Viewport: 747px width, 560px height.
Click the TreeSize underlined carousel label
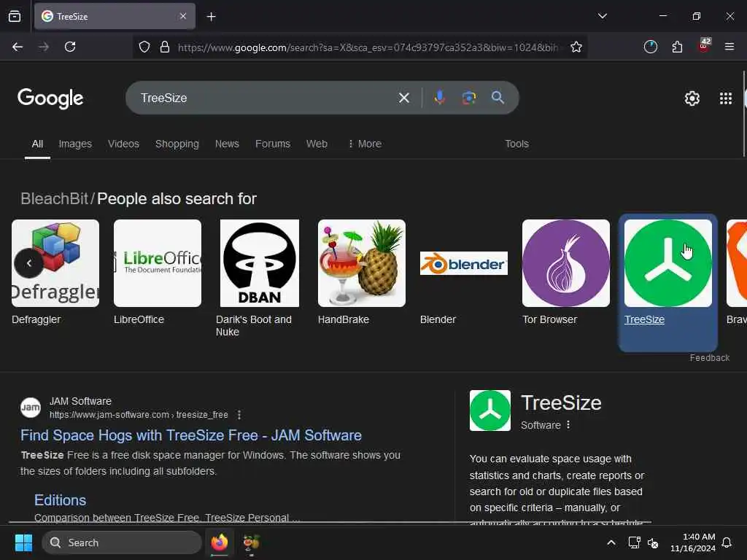tap(644, 319)
